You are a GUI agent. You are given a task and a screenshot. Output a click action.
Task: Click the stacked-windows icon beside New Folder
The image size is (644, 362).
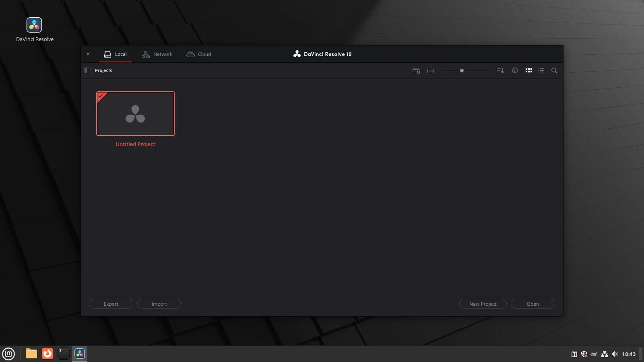430,71
